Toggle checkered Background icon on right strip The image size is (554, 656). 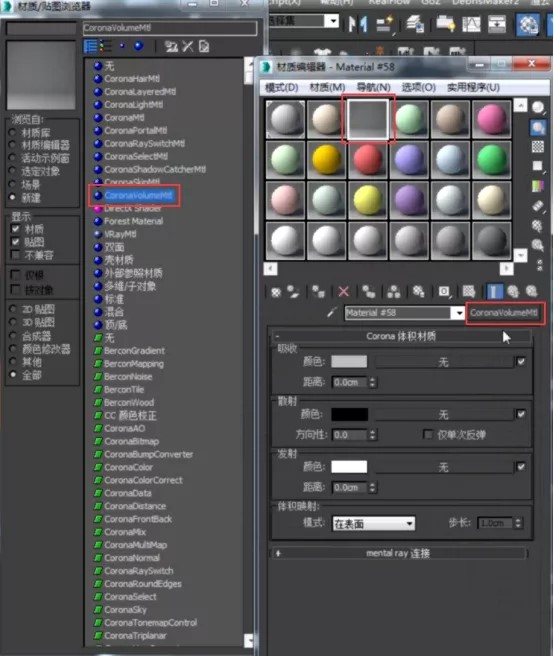tap(538, 147)
